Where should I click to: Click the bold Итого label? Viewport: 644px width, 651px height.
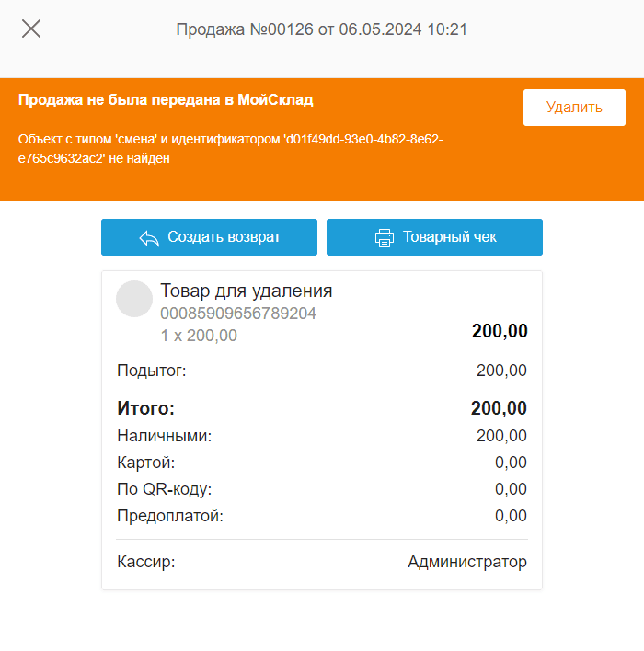coord(146,409)
